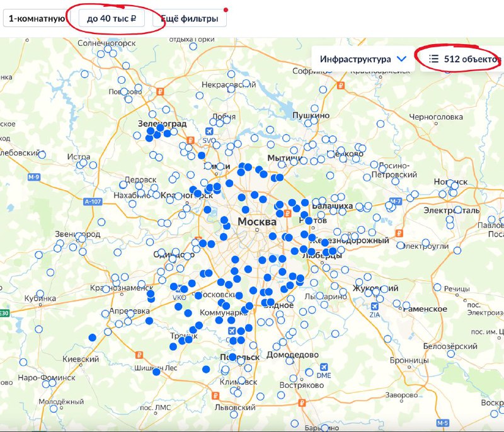
Task: Click the M-9 highway shield
Action: [34, 177]
